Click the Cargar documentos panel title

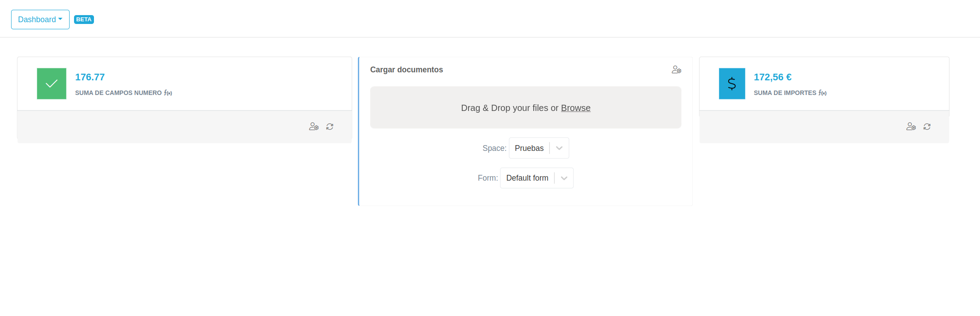click(406, 70)
